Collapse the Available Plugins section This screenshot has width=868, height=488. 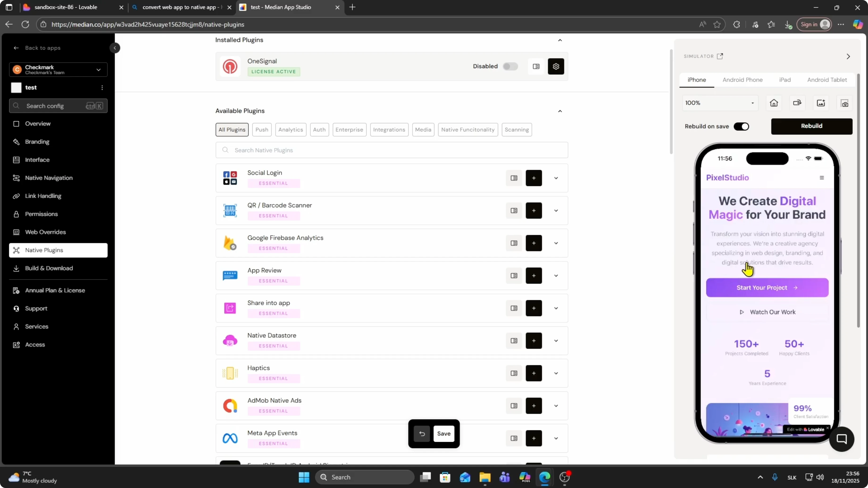pos(560,111)
